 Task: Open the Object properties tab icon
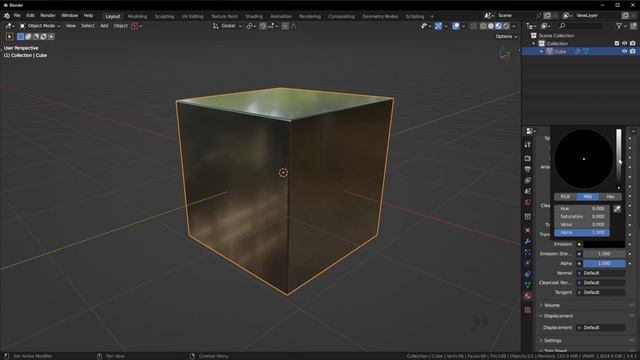[528, 230]
